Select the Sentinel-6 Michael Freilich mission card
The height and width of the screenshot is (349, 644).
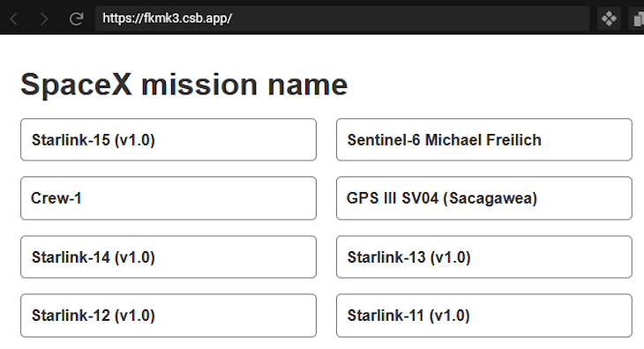(483, 140)
